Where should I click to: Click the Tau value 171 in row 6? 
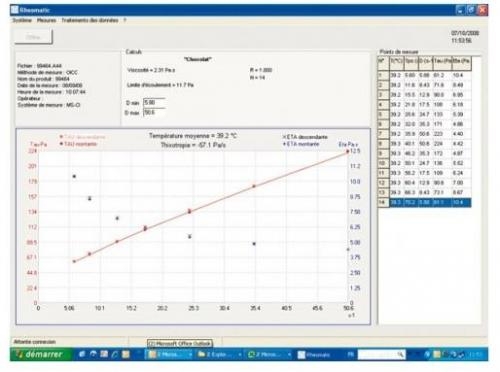click(x=438, y=124)
